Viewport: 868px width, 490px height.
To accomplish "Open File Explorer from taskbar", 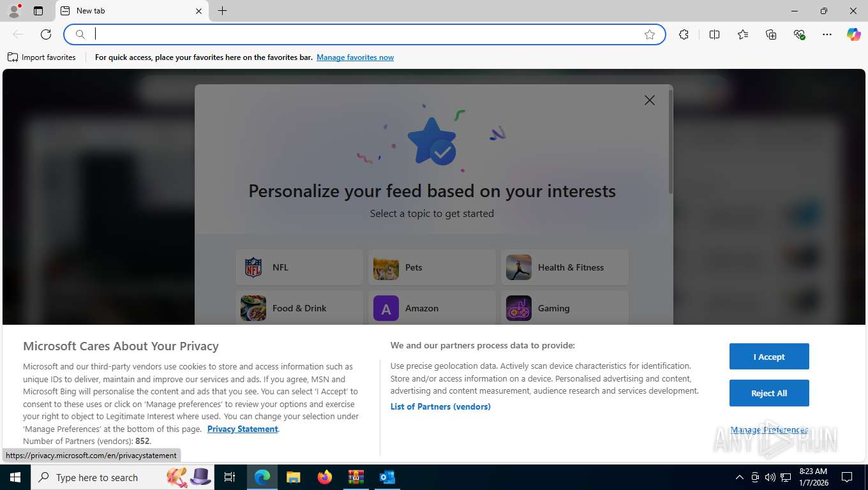I will [293, 477].
